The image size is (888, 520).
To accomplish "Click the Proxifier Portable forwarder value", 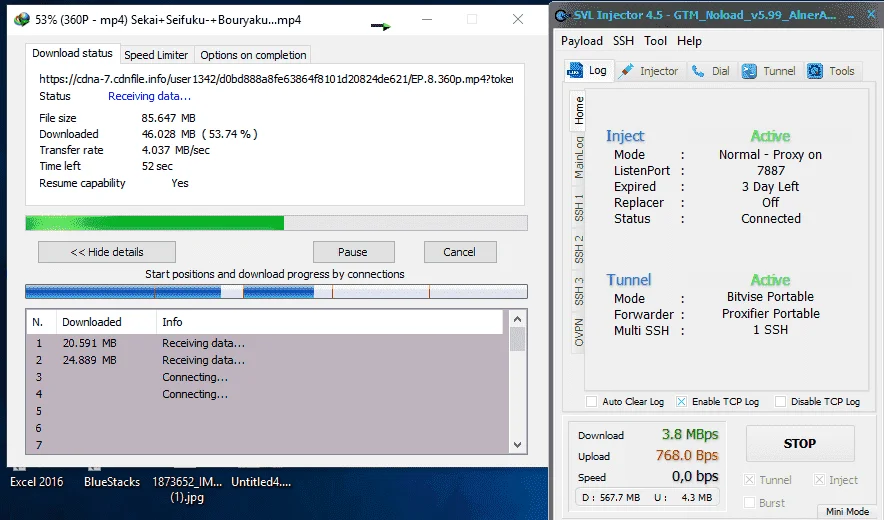I will click(770, 313).
